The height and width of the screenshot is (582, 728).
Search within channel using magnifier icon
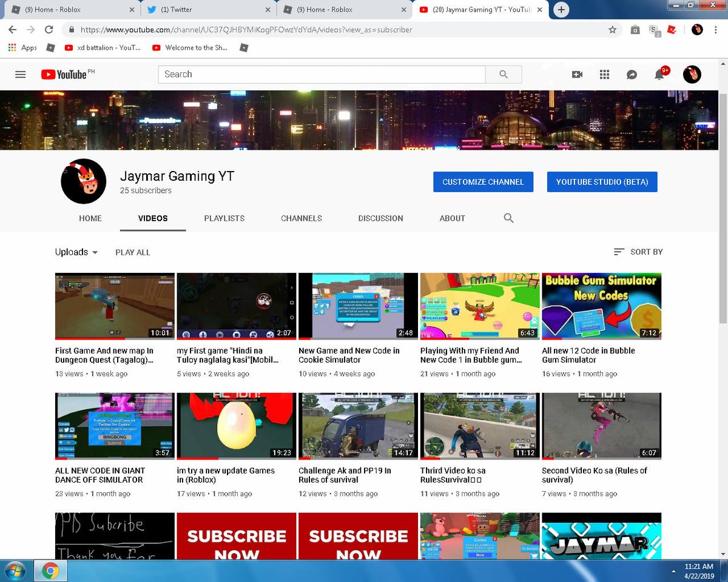(508, 218)
